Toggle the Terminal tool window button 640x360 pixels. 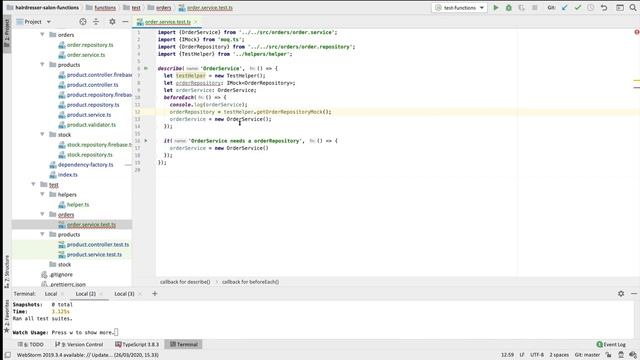(x=184, y=344)
